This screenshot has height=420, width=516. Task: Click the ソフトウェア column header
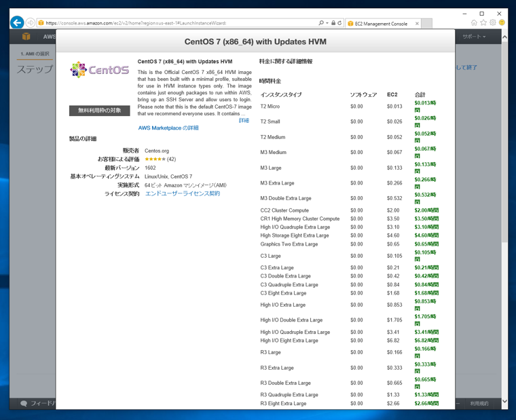[363, 95]
